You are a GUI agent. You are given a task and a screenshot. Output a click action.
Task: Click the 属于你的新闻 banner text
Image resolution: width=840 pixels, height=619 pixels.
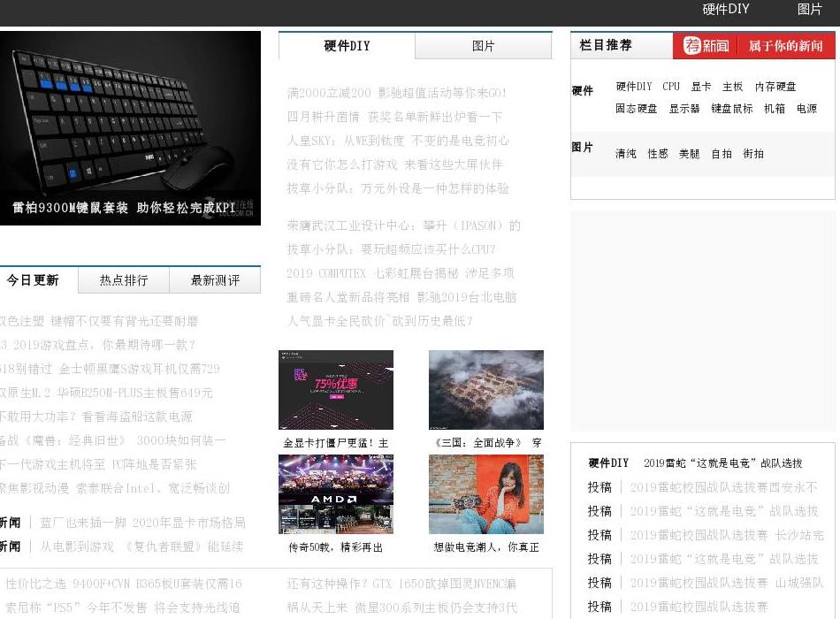(785, 46)
